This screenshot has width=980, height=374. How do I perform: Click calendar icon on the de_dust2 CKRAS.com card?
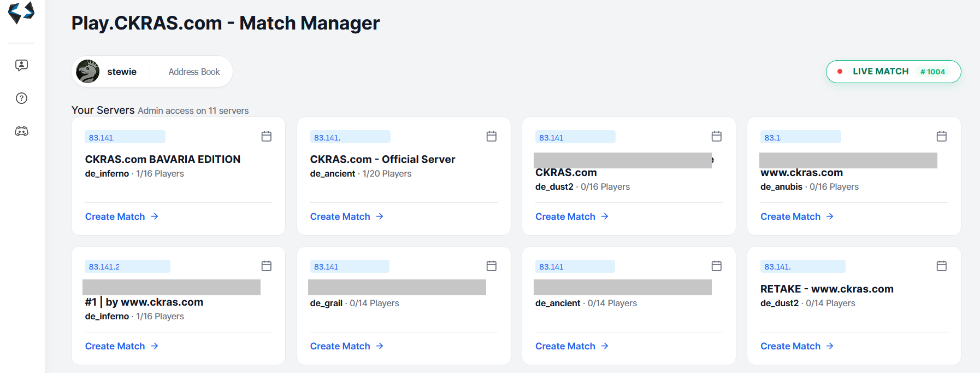tap(717, 137)
